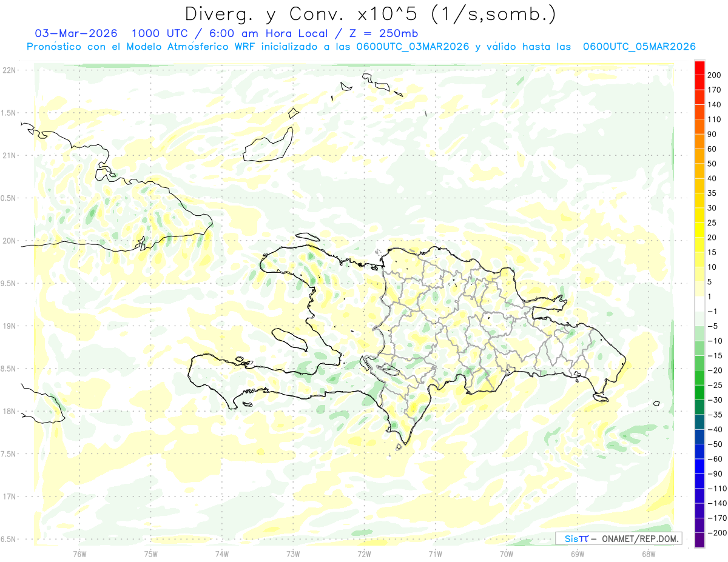Viewport: 728px width, 562px height.
Task: Click the '74W' longitude label
Action: pyautogui.click(x=222, y=554)
